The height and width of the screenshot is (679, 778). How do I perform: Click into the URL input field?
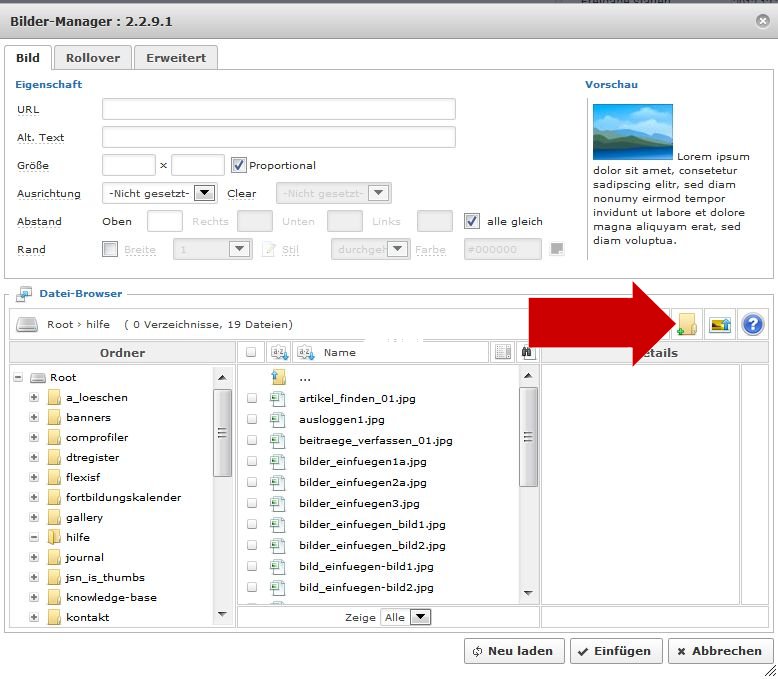point(278,109)
